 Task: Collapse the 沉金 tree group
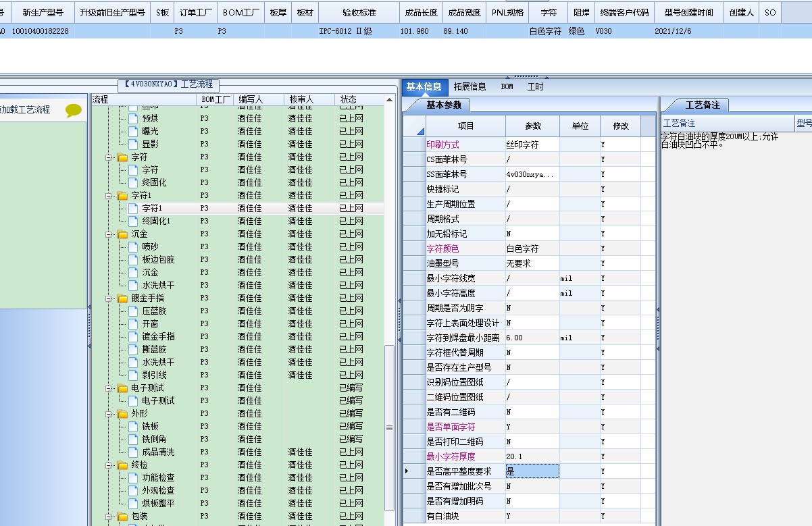(x=108, y=234)
